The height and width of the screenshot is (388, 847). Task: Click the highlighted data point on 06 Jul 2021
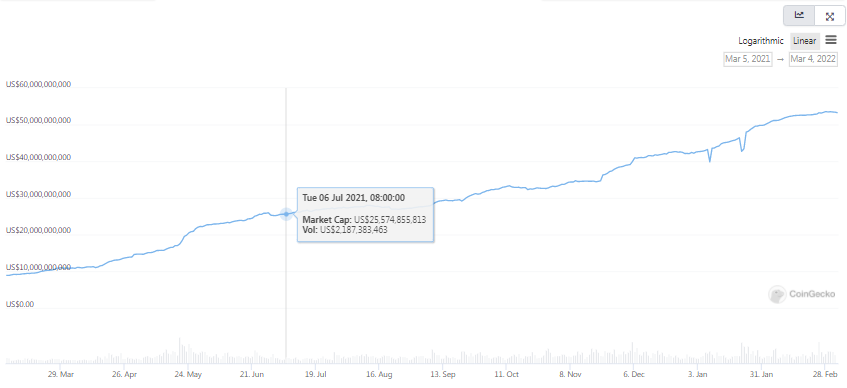point(286,214)
